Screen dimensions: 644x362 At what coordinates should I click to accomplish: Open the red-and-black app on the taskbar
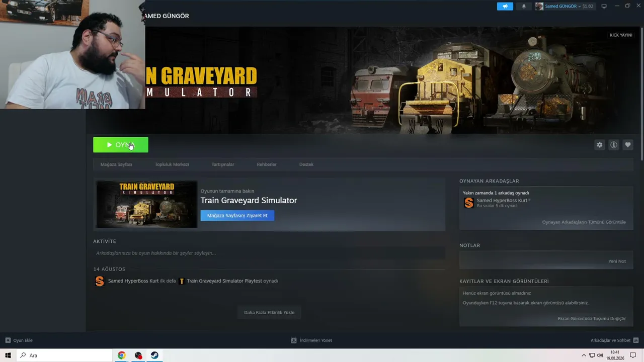point(138,355)
